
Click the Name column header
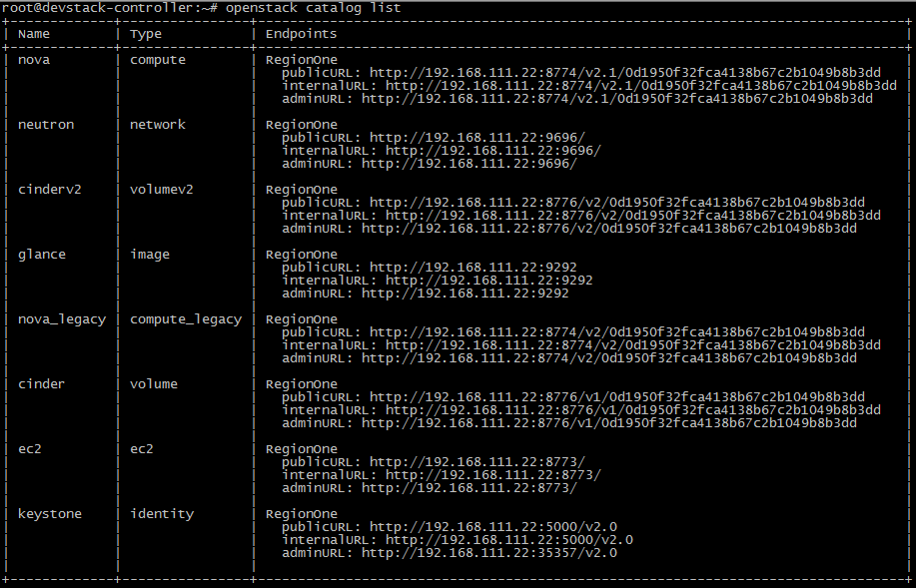(x=34, y=34)
